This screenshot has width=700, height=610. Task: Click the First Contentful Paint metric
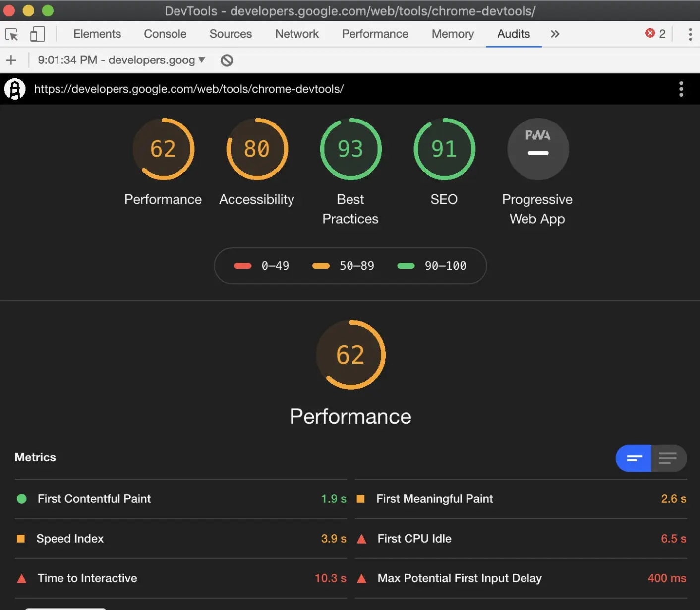181,499
